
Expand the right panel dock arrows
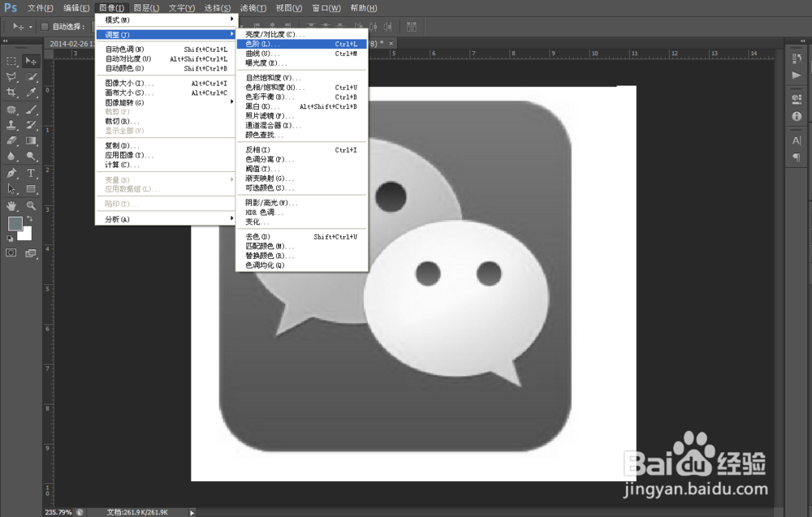[803, 41]
